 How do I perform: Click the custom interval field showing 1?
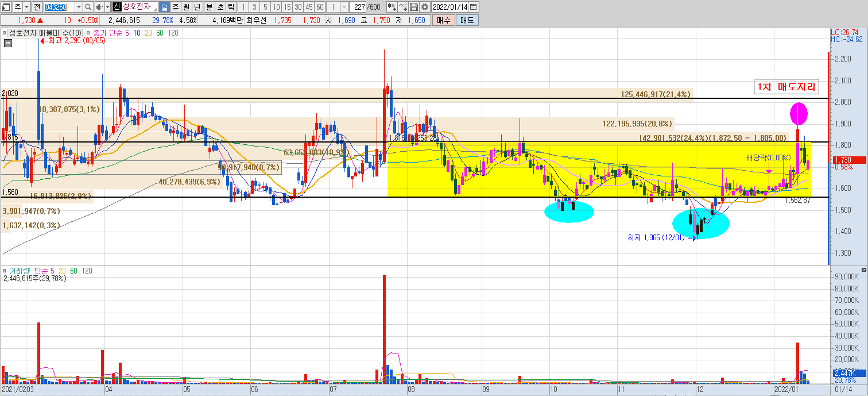[334, 7]
